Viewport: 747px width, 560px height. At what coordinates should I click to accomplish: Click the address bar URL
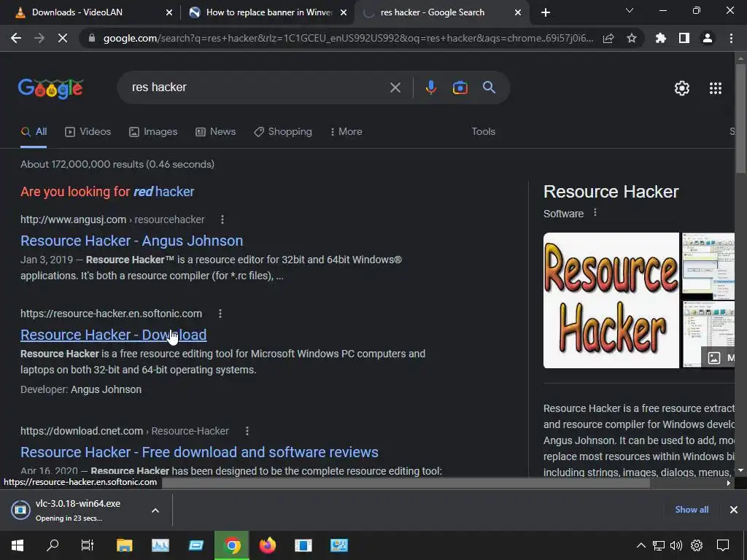pyautogui.click(x=348, y=38)
